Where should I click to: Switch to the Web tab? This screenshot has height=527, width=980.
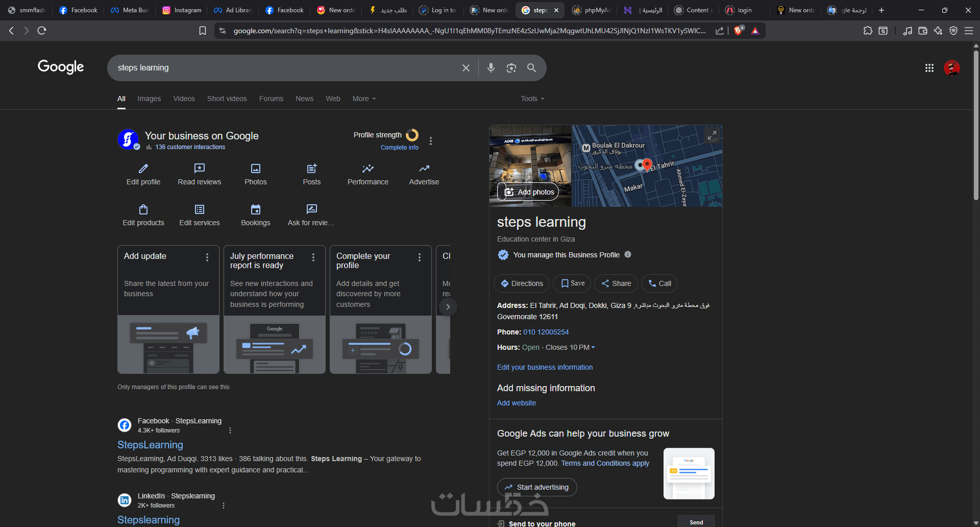(333, 99)
